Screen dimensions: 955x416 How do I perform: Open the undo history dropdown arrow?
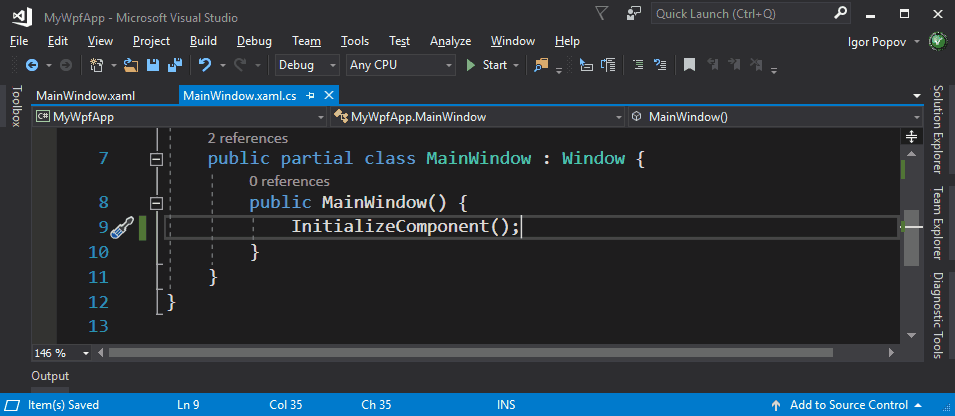click(x=223, y=65)
